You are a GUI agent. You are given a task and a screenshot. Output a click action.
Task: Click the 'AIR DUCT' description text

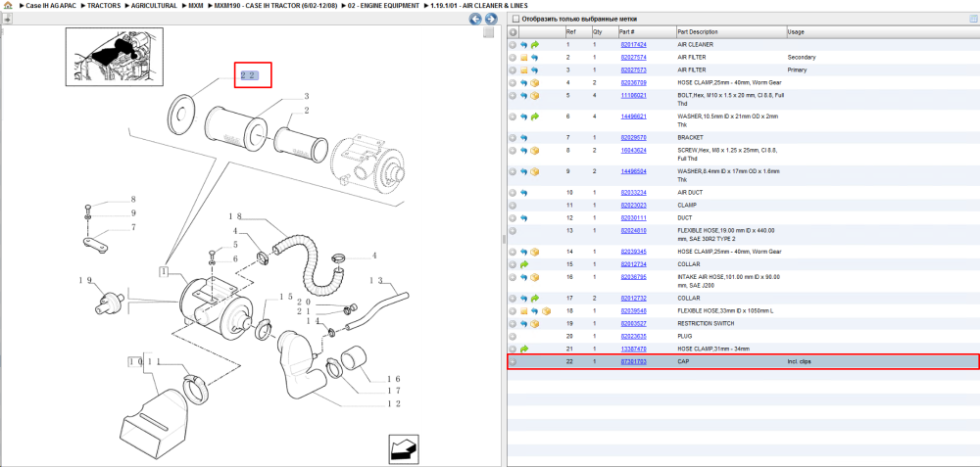[x=690, y=193]
